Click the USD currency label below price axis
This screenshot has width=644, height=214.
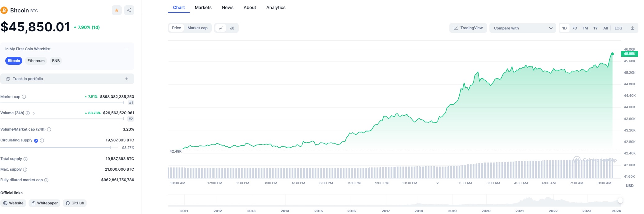629,186
